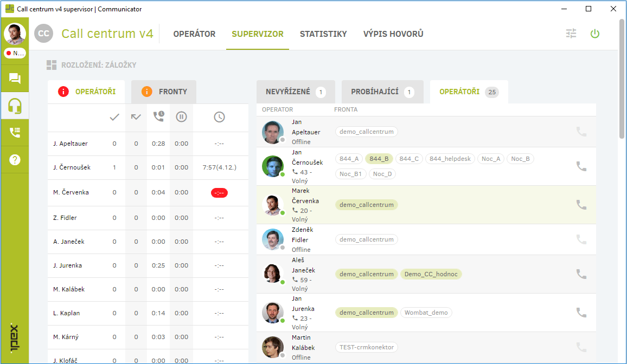Click the green power logout icon

coord(595,34)
